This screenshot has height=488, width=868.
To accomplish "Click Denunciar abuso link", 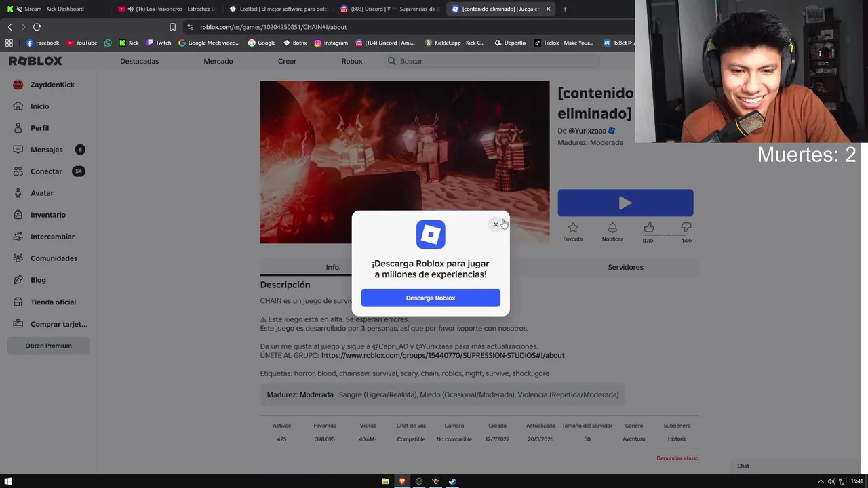I will click(677, 458).
